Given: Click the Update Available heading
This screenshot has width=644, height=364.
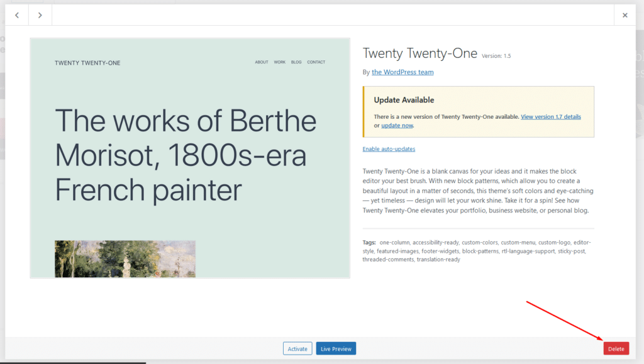Looking at the screenshot, I should point(404,100).
